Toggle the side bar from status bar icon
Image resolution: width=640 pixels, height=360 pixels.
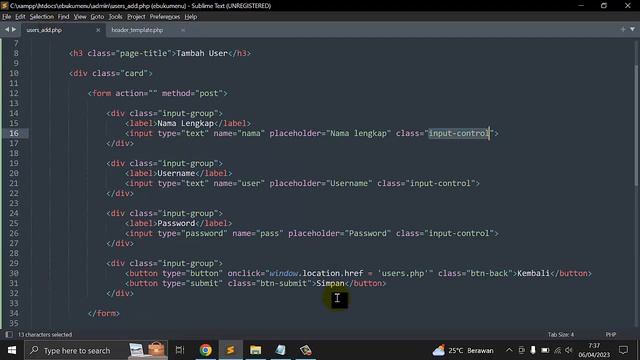pyautogui.click(x=9, y=334)
